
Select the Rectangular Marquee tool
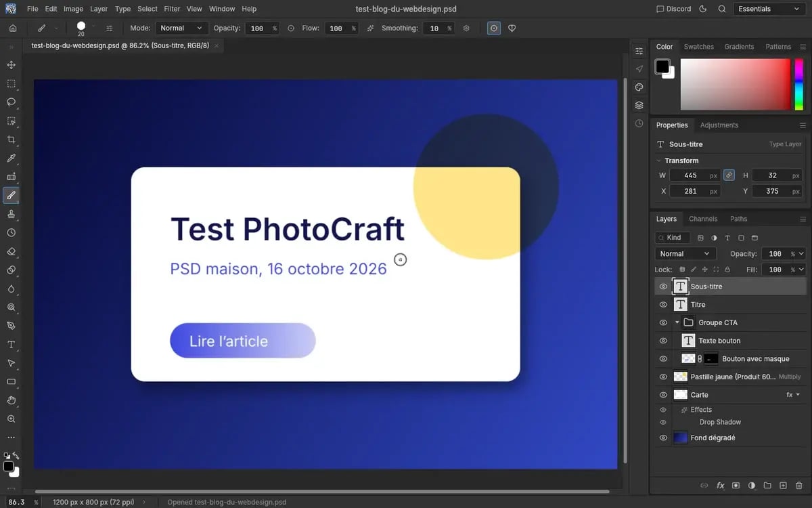click(x=11, y=84)
